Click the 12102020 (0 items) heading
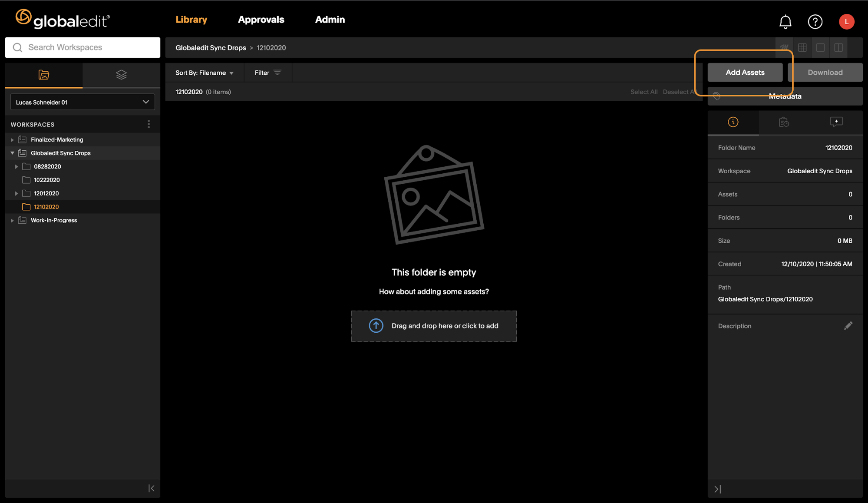This screenshot has width=868, height=503. coord(203,92)
